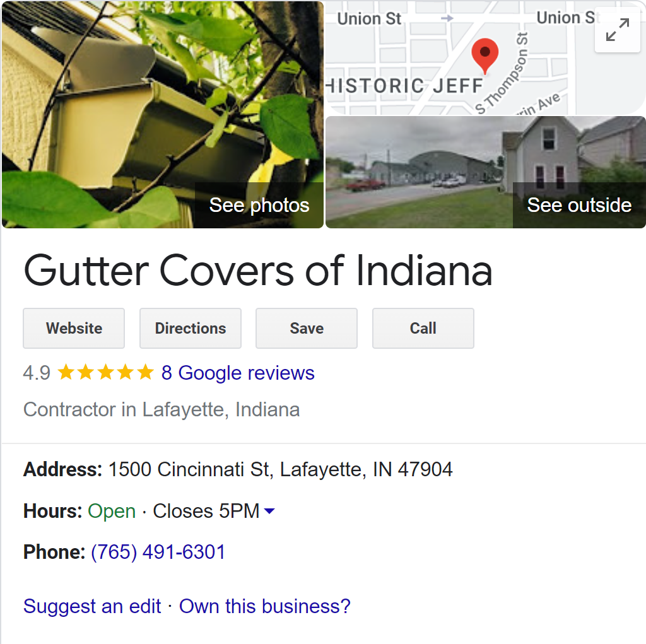This screenshot has width=646, height=644.
Task: Open the 8 Google reviews link
Action: click(x=238, y=373)
